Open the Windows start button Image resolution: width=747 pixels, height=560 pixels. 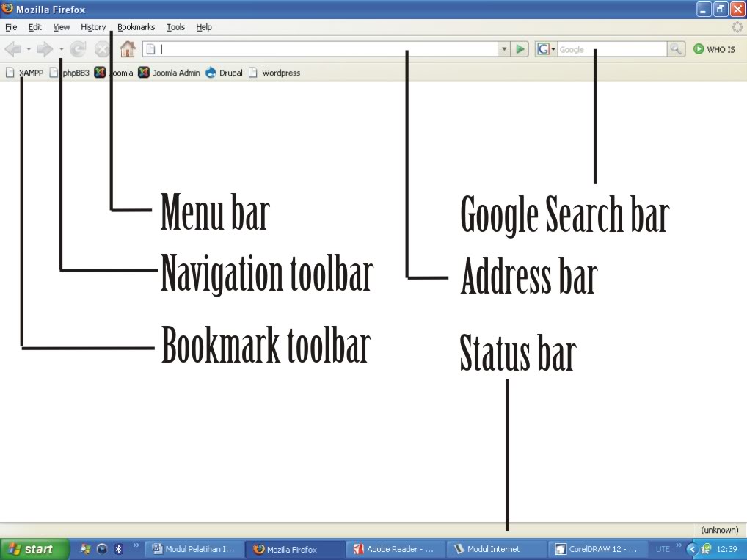click(34, 549)
